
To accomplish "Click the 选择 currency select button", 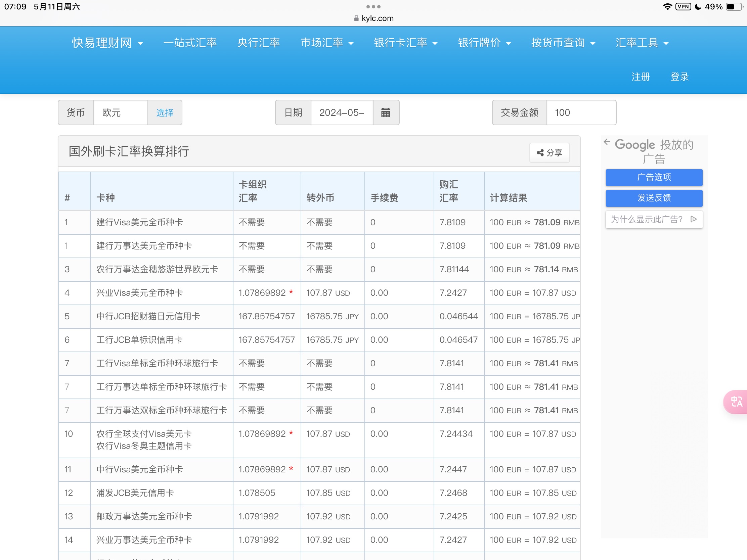I will pos(165,112).
